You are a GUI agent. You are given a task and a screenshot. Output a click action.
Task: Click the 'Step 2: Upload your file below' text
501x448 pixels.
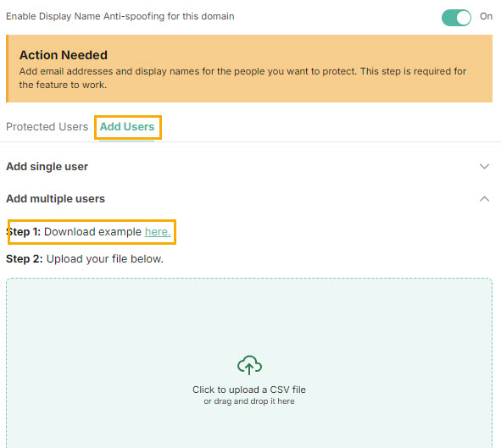pos(85,259)
